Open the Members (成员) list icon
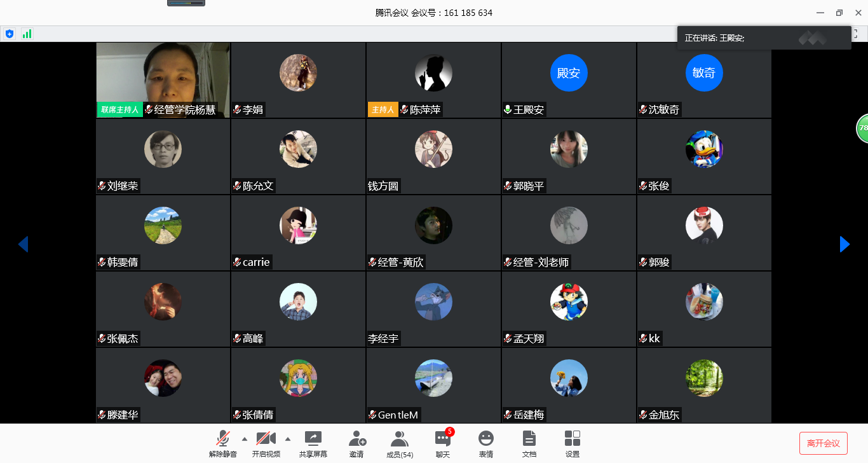The height and width of the screenshot is (463, 868). pos(400,439)
